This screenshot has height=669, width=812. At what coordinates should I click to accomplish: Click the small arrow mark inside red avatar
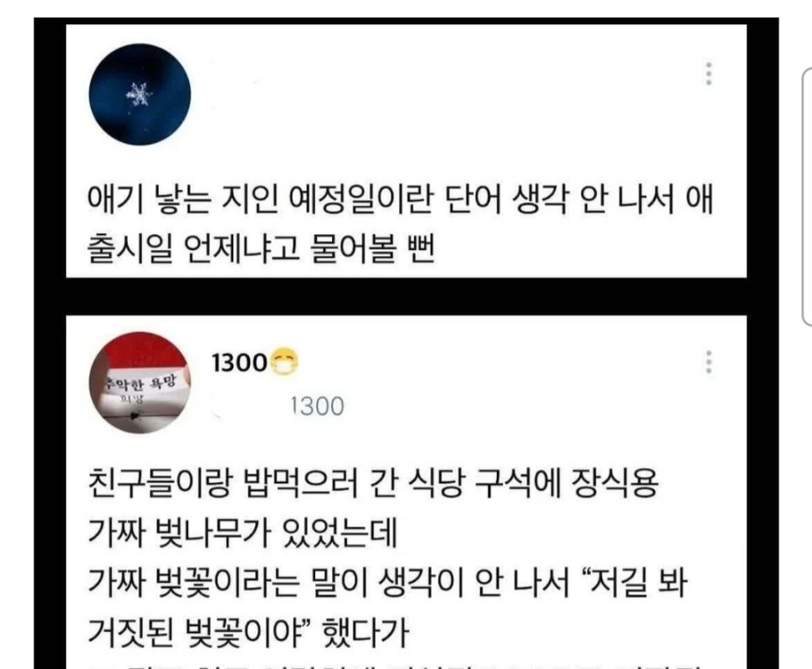coord(136,415)
